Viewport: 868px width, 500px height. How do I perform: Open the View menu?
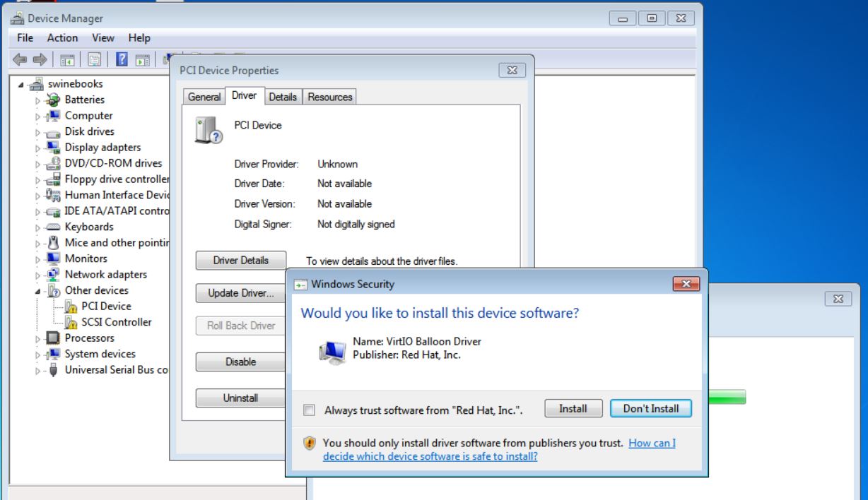103,37
